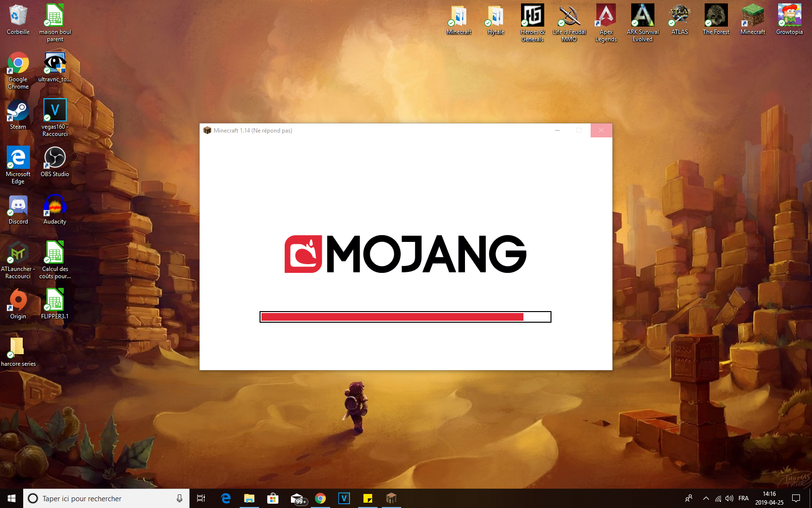Switch to Minecraft taskbar button
This screenshot has height=508, width=812.
click(x=391, y=498)
